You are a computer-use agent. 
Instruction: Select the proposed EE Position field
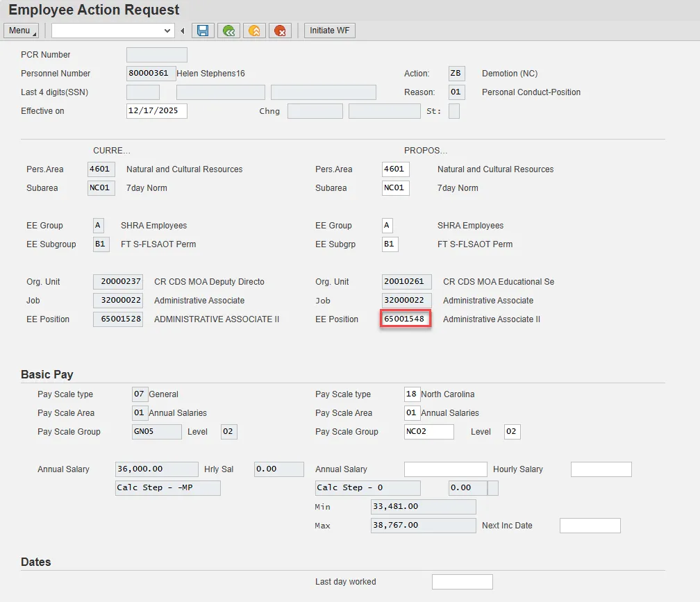click(406, 319)
